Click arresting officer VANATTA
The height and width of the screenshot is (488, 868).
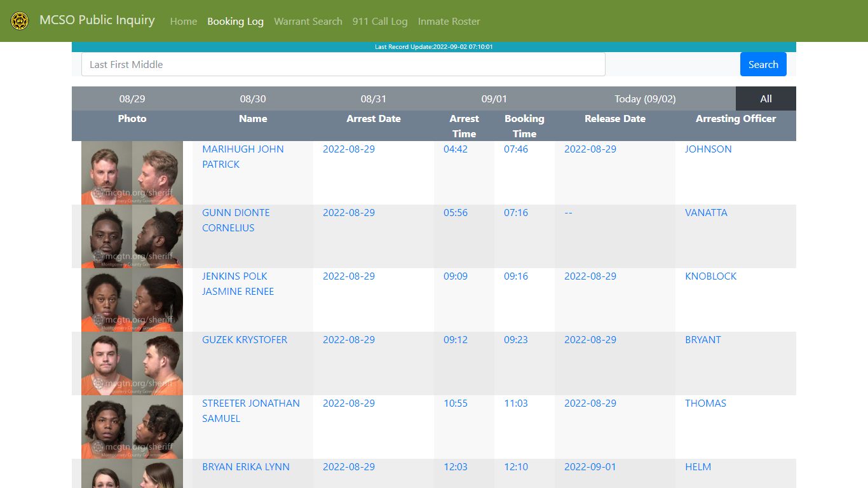[x=706, y=212]
